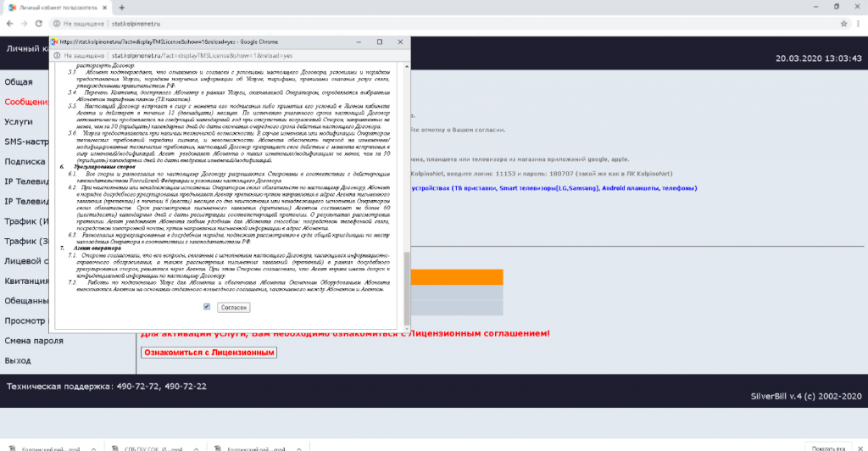Click 'Ознакомиться с Лицензионным' button
This screenshot has height=451, width=868.
[209, 352]
